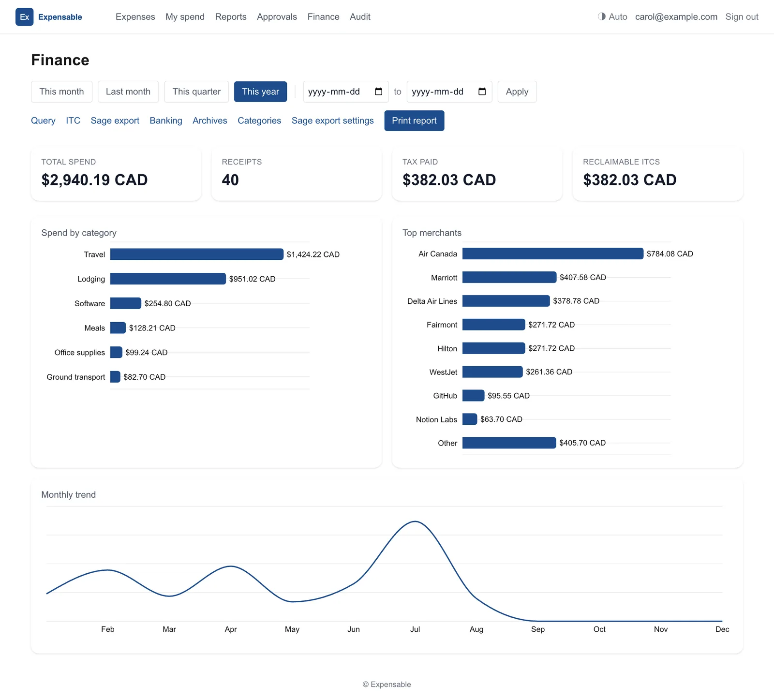Open the Categories section
Image resolution: width=774 pixels, height=700 pixels.
click(259, 120)
